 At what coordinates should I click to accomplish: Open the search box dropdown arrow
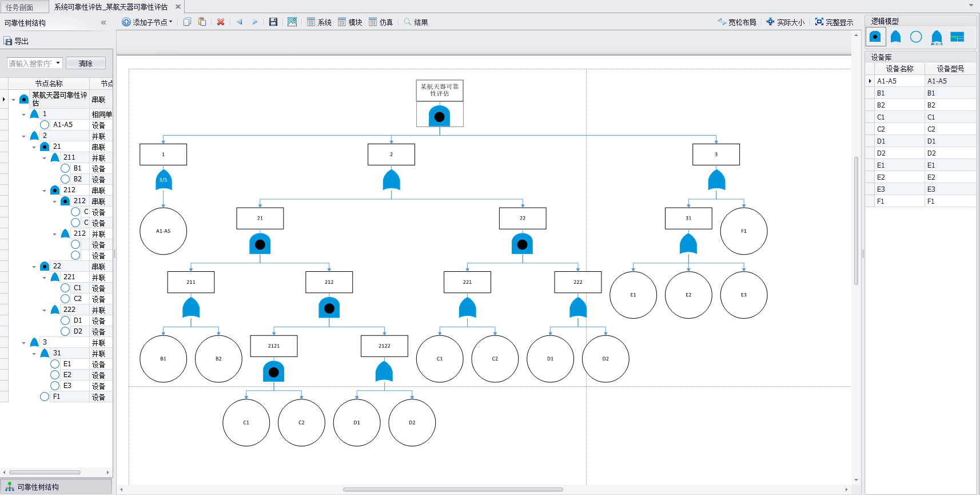(x=58, y=63)
